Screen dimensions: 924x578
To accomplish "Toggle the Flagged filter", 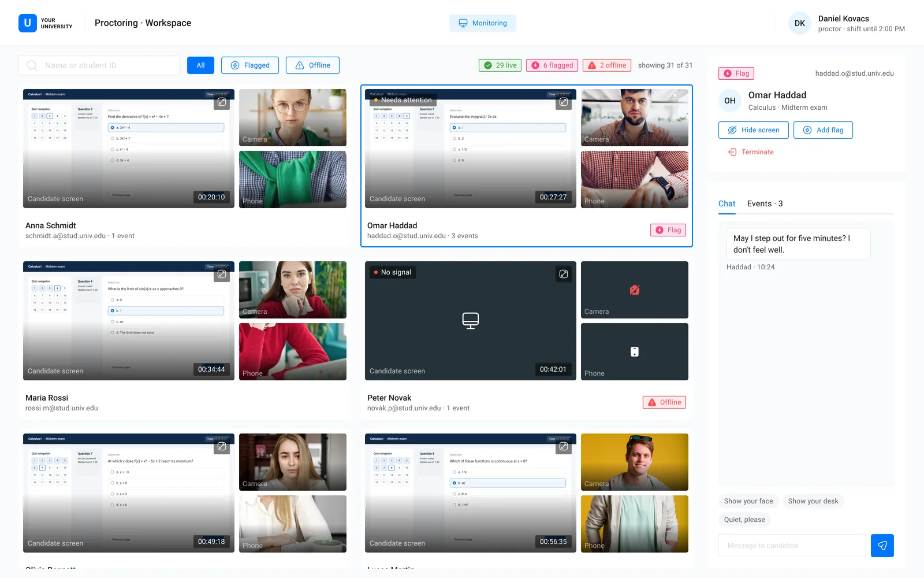I will 250,65.
